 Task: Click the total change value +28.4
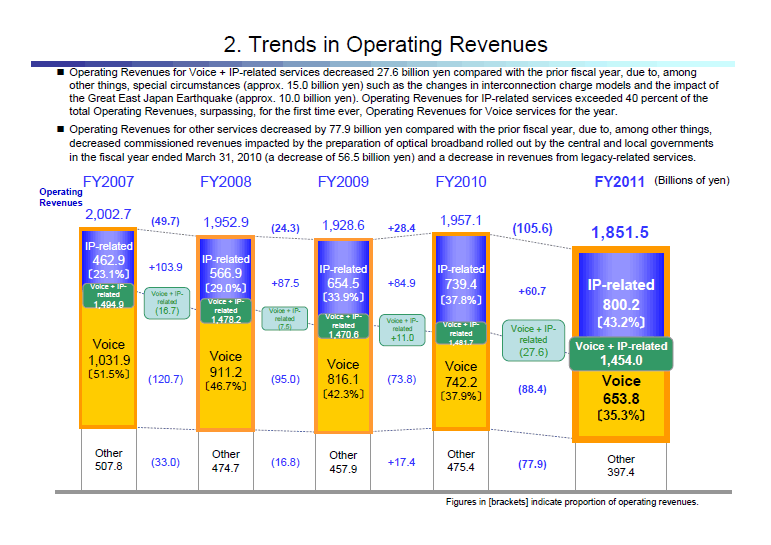[x=401, y=228]
